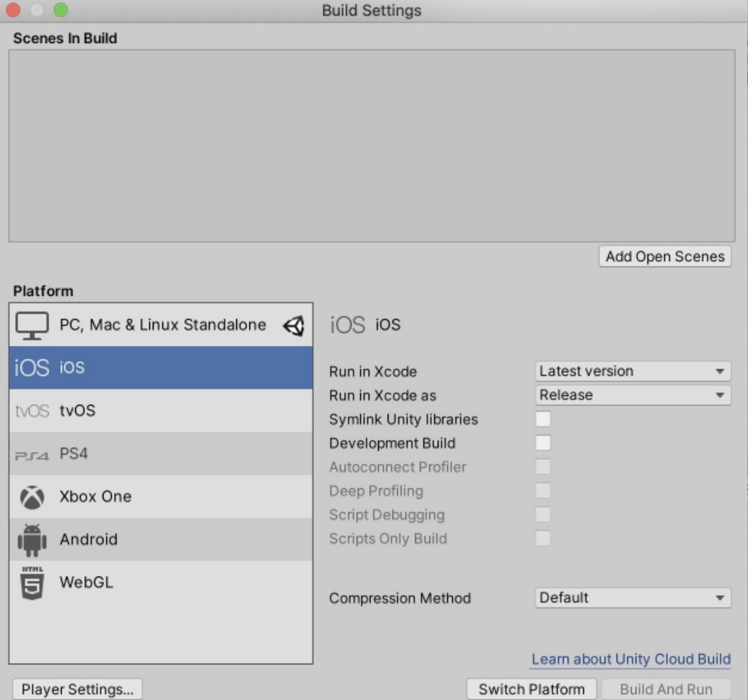Toggle Deep Profiling checkbox
The height and width of the screenshot is (700, 748).
tap(543, 490)
